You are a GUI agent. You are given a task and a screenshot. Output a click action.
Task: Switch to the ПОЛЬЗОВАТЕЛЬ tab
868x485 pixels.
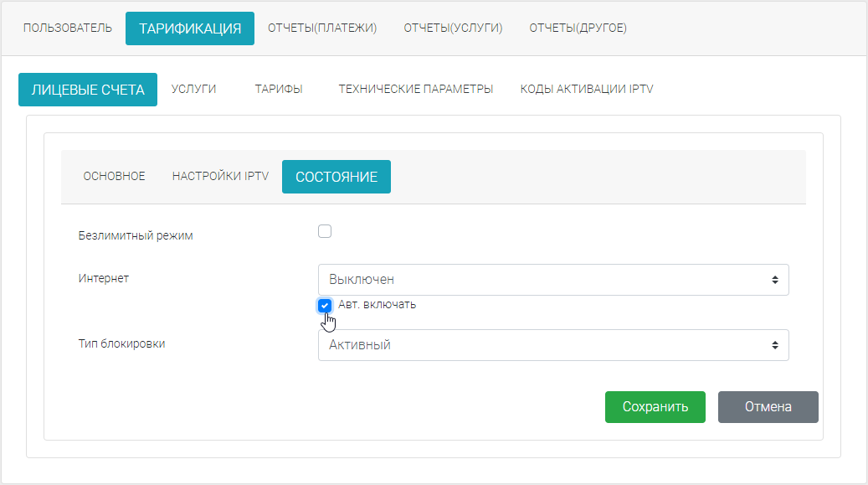[68, 27]
